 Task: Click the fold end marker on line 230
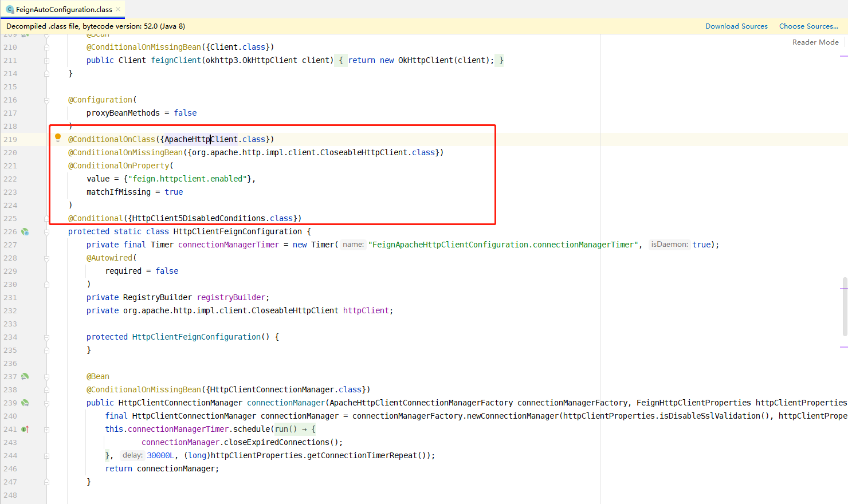[47, 285]
